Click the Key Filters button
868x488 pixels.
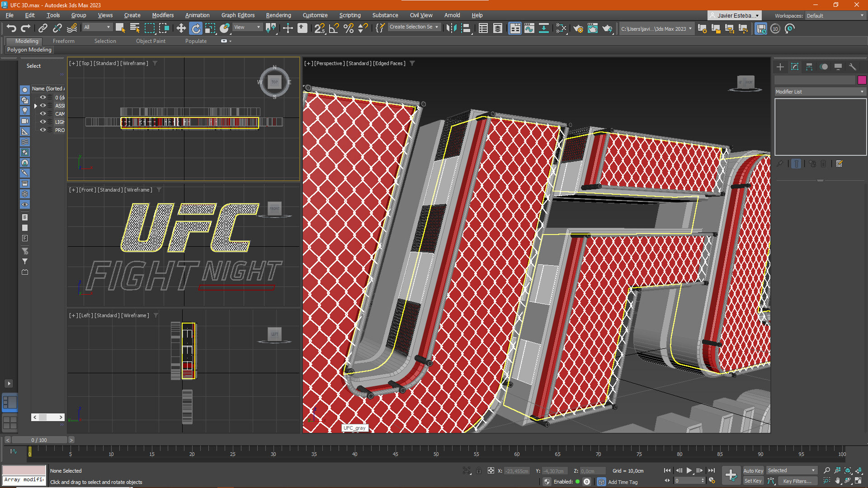pyautogui.click(x=797, y=481)
